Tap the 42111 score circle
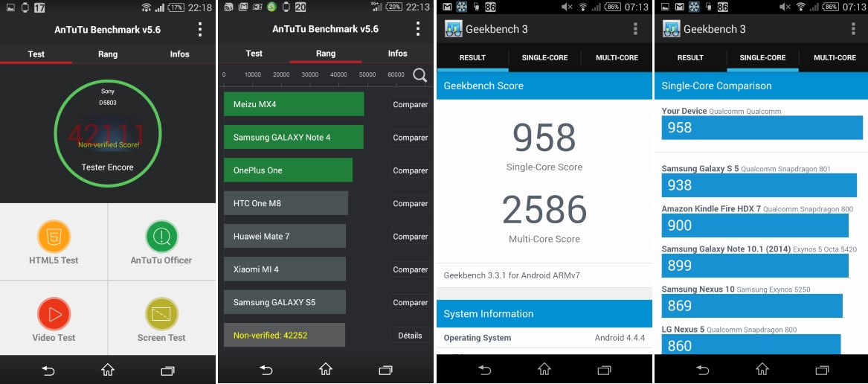Image resolution: width=868 pixels, height=384 pixels. click(107, 133)
